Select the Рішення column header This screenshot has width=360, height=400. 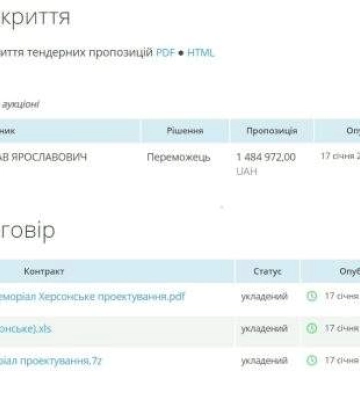click(185, 131)
